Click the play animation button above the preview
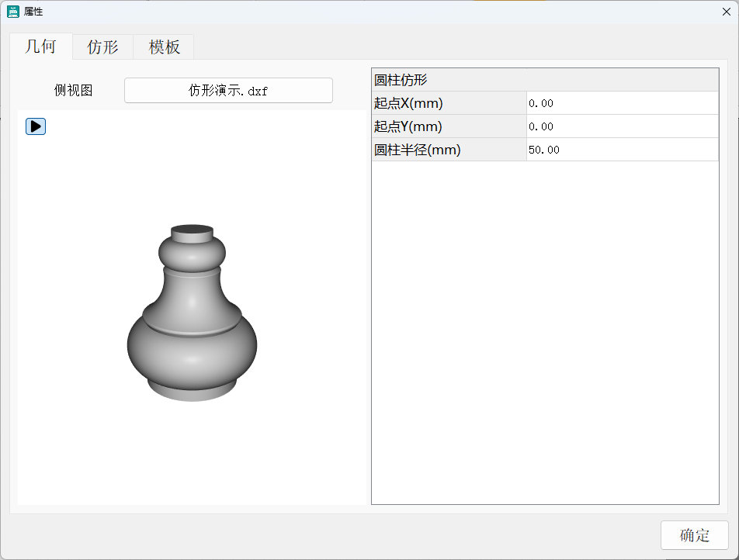The height and width of the screenshot is (560, 739). click(x=36, y=126)
